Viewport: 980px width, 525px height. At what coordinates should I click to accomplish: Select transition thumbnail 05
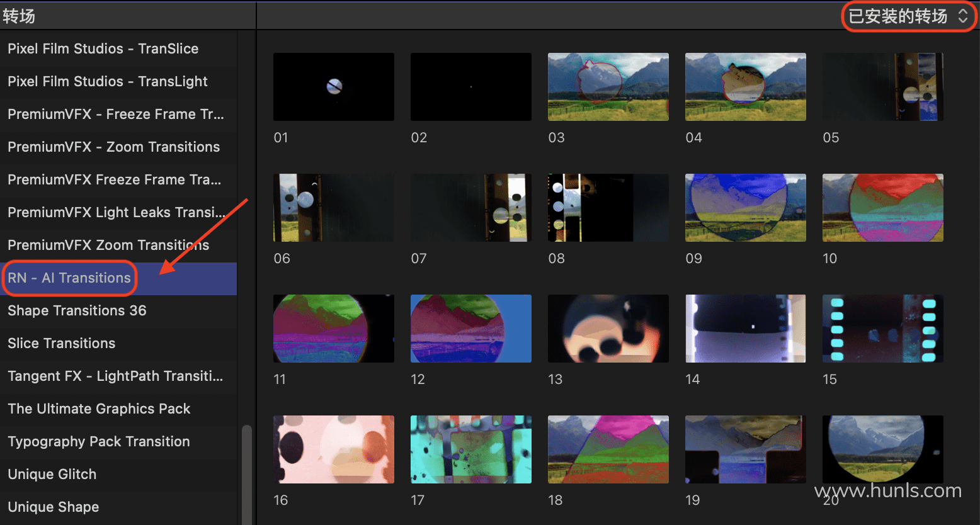(883, 87)
